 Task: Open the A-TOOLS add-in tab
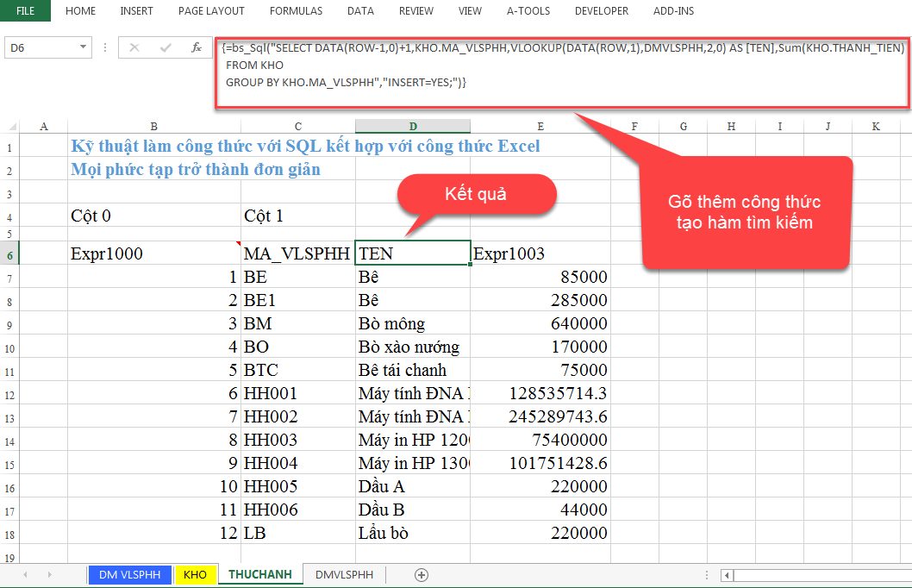point(528,10)
